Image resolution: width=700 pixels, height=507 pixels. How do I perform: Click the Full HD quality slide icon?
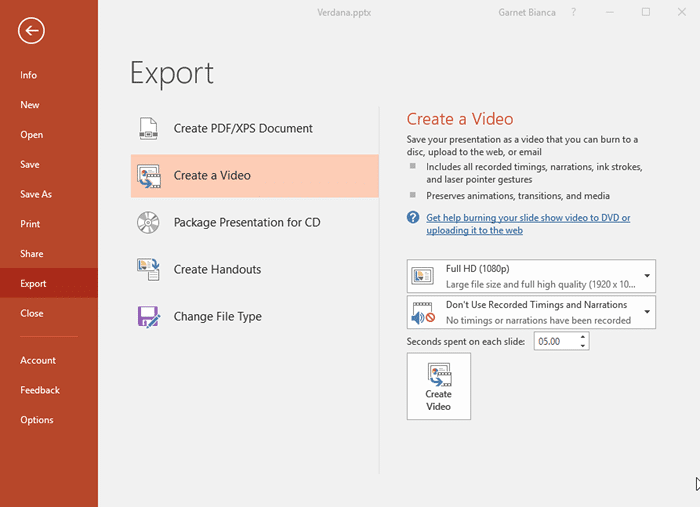point(422,276)
